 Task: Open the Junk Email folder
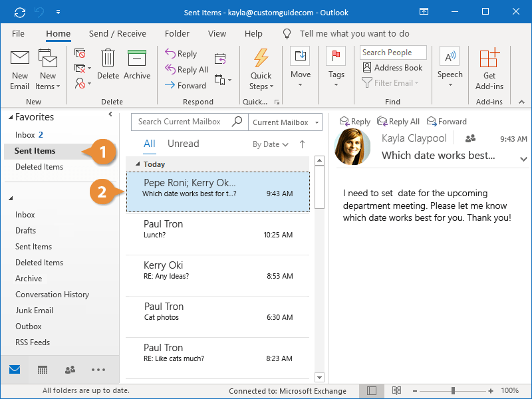pos(34,311)
